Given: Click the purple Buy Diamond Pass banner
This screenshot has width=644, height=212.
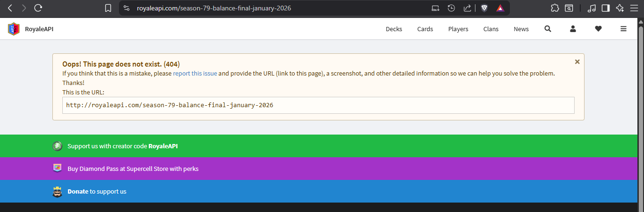Looking at the screenshot, I should click(x=133, y=169).
